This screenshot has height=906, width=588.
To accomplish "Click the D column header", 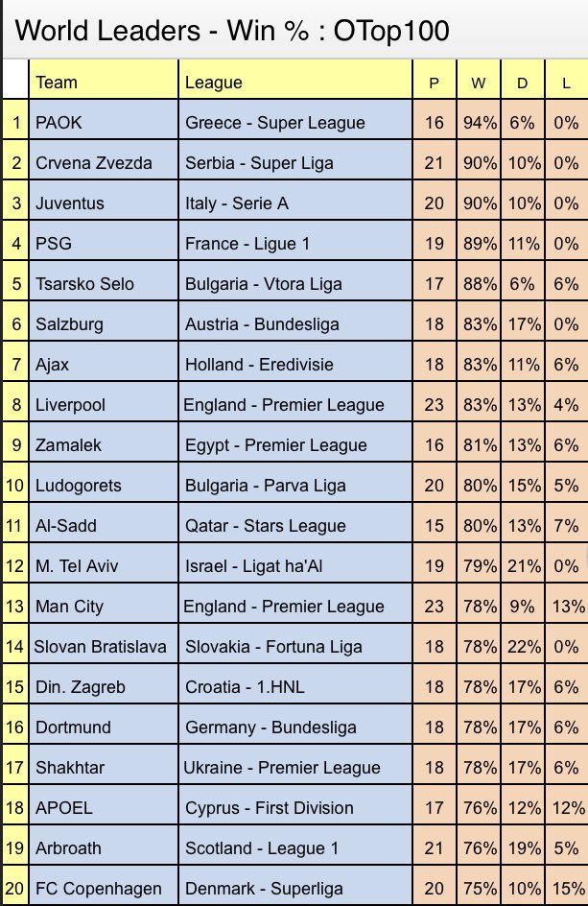I will pyautogui.click(x=522, y=83).
